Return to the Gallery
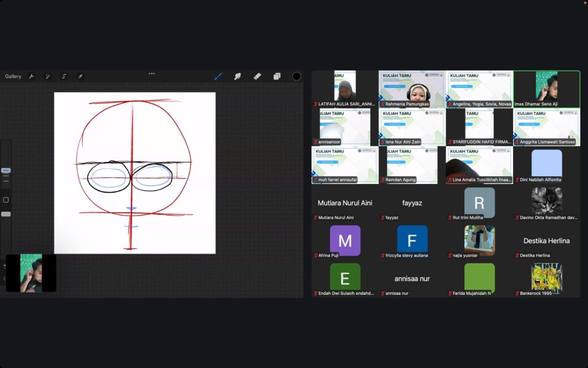This screenshot has width=588, height=368. tap(13, 77)
